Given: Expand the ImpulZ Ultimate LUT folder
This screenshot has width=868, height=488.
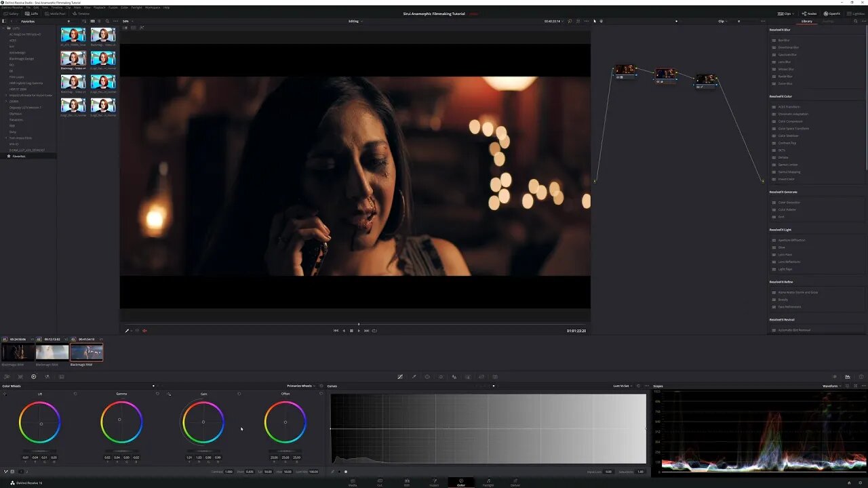Looking at the screenshot, I should [5, 95].
